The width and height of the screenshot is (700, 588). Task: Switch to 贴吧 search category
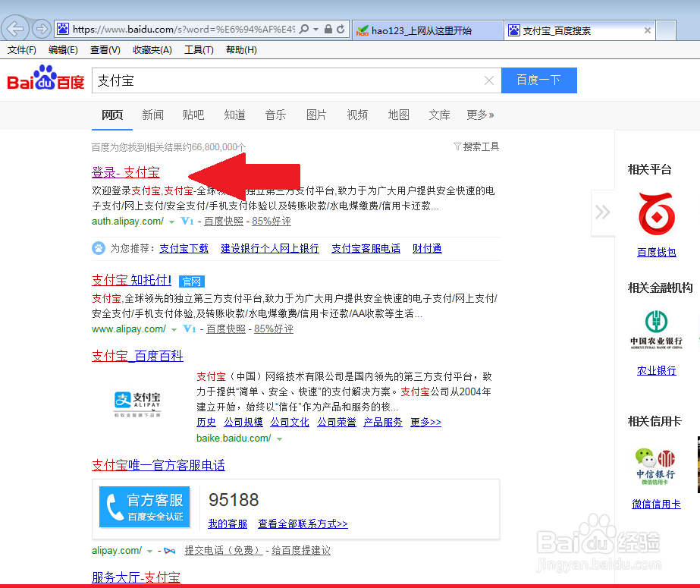tap(193, 115)
